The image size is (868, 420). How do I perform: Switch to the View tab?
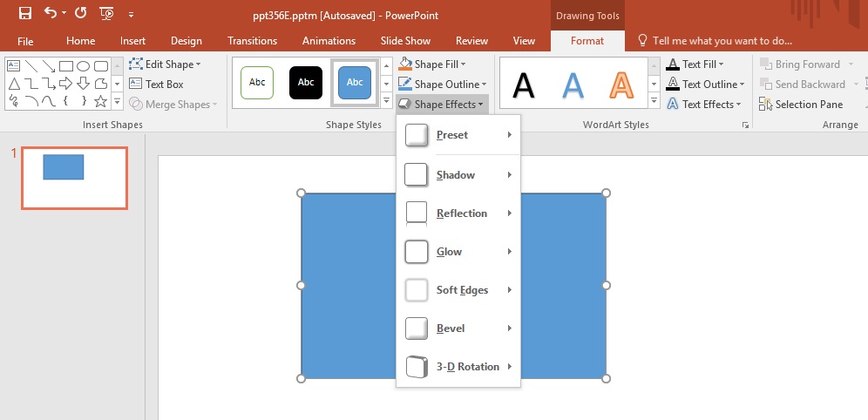coord(524,41)
